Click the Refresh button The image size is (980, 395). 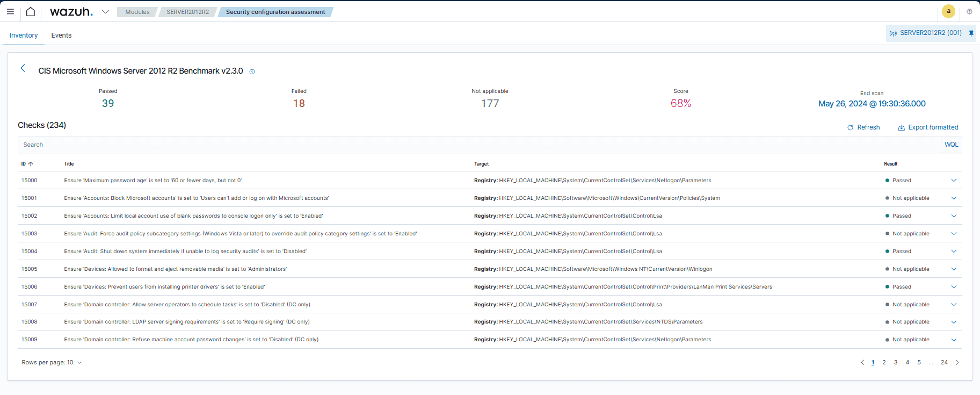(x=863, y=127)
